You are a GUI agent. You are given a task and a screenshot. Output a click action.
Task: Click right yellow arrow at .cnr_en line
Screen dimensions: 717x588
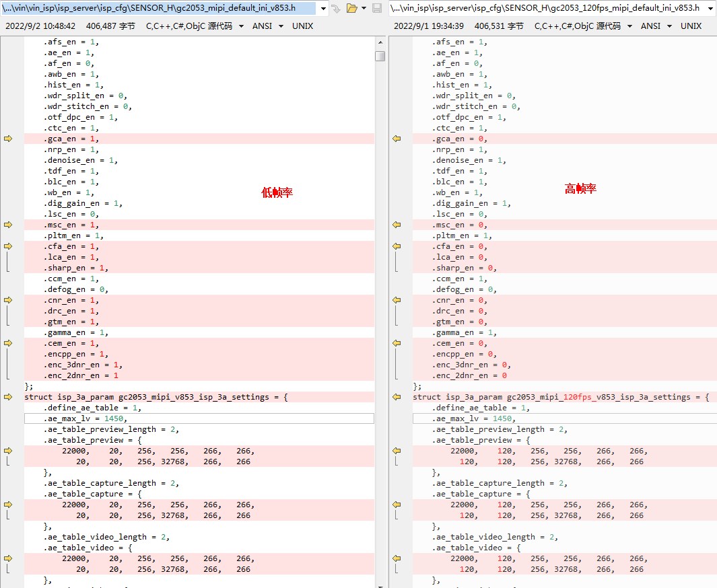click(397, 300)
